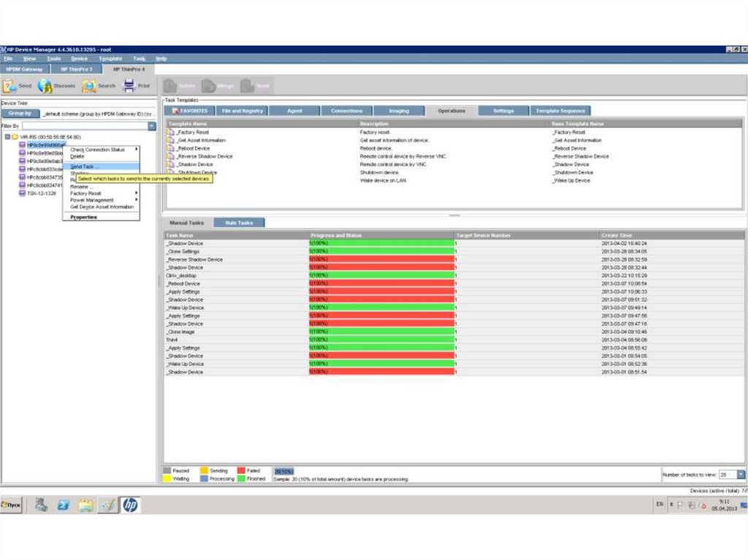Click the VIR-RIS gateway folder icon

tap(15, 137)
